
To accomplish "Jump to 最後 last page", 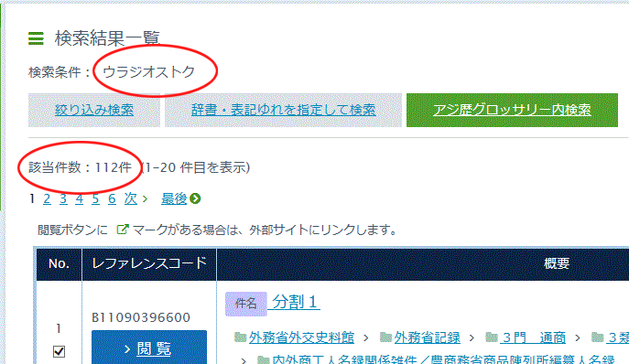I will [x=174, y=198].
